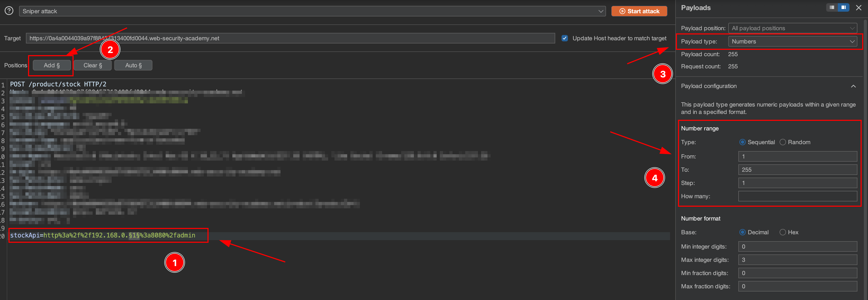Open the Payload type Numbers dropdown
Image resolution: width=868 pixels, height=300 pixels.
click(x=792, y=42)
